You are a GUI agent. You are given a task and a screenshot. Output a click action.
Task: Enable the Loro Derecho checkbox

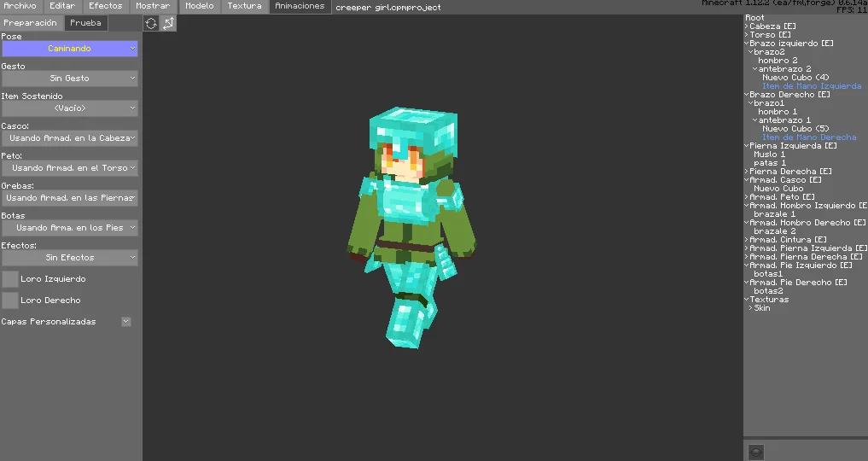point(10,300)
